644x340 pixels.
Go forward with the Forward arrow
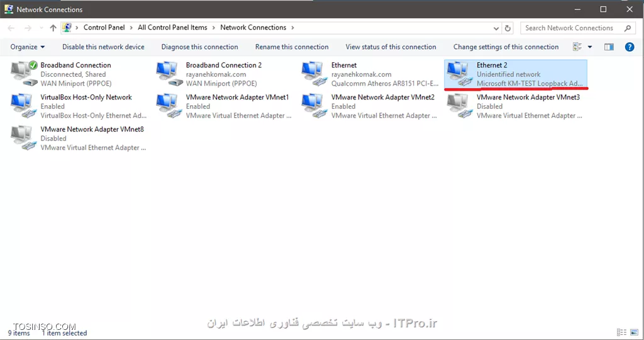pyautogui.click(x=28, y=28)
